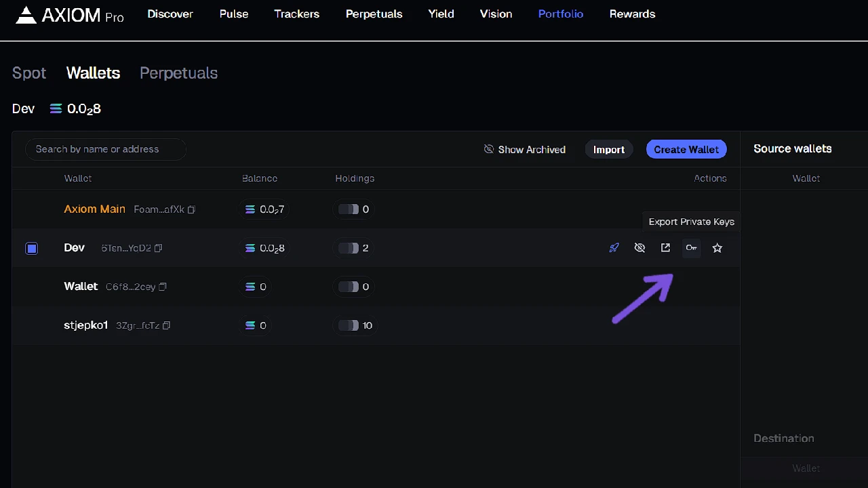Star the Dev wallet as favorite
This screenshot has width=868, height=488.
tap(717, 247)
